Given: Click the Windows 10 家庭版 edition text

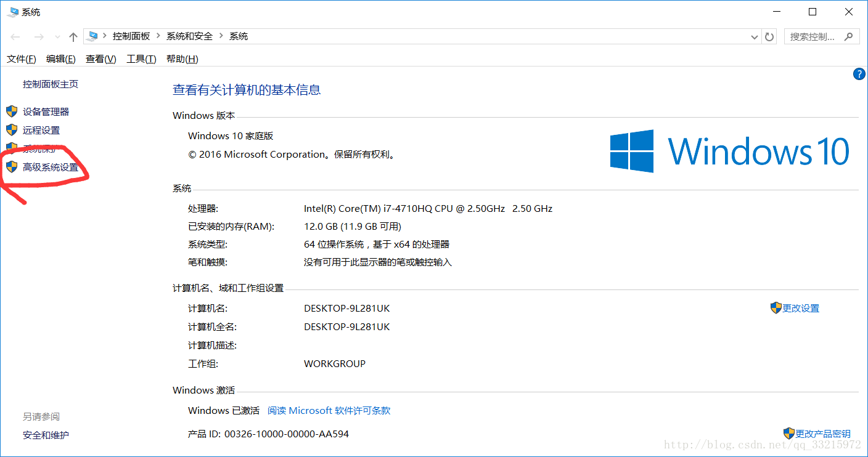Looking at the screenshot, I should coord(231,136).
